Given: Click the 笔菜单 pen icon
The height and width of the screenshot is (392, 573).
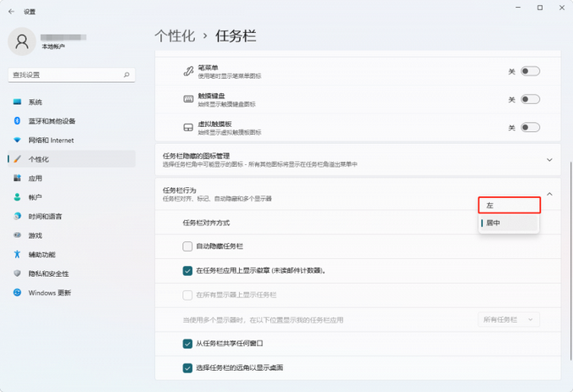Looking at the screenshot, I should click(188, 71).
